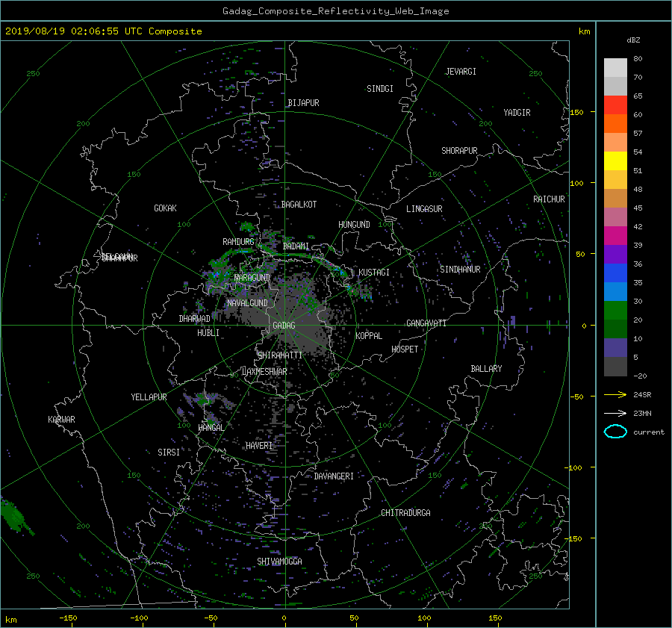Pick the purple 36-39 dBZ swatch
This screenshot has width=672, height=628.
click(615, 254)
